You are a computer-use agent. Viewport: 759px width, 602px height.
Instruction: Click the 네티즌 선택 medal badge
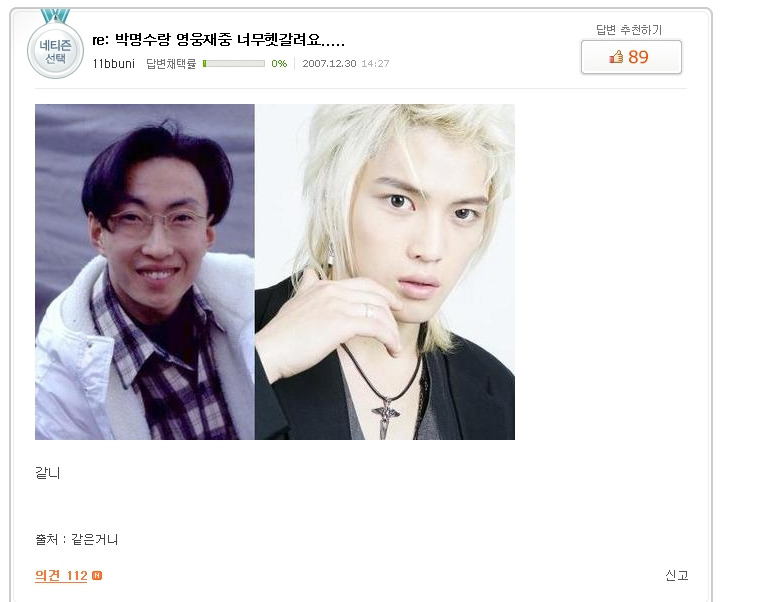coord(55,51)
